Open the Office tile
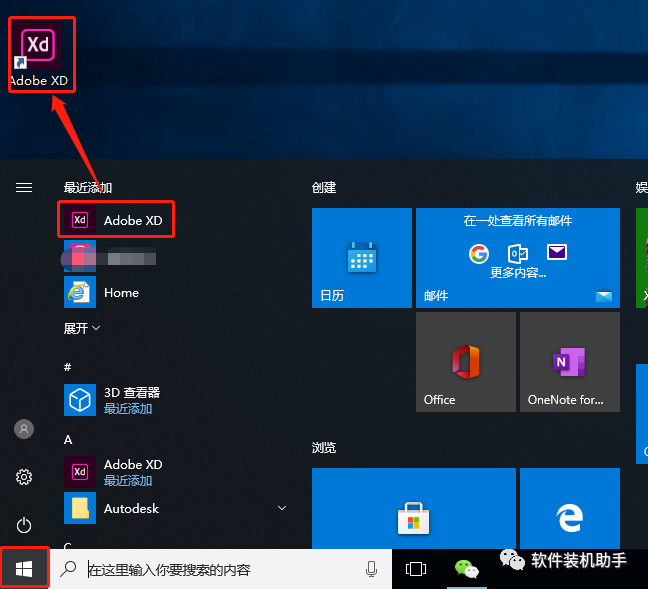 coord(466,362)
